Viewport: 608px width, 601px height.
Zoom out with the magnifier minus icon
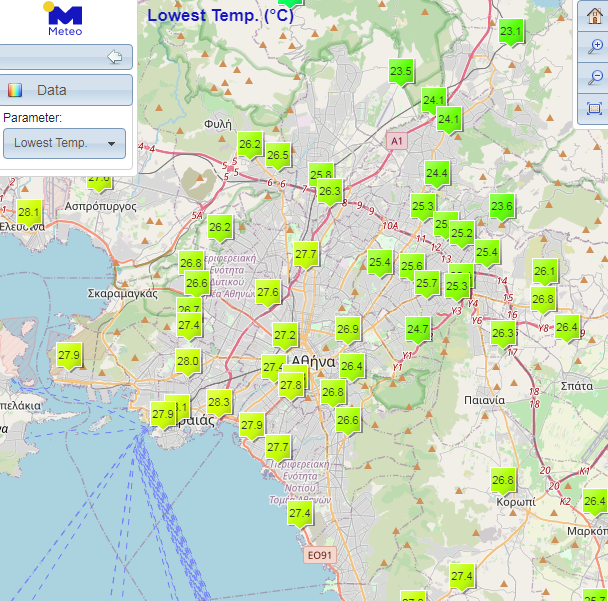(594, 77)
